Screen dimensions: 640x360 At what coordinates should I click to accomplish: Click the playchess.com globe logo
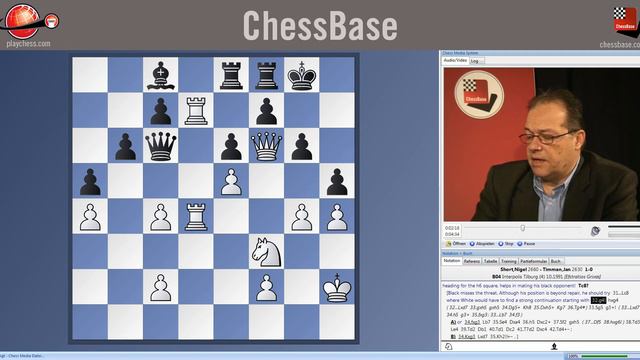pyautogui.click(x=29, y=21)
